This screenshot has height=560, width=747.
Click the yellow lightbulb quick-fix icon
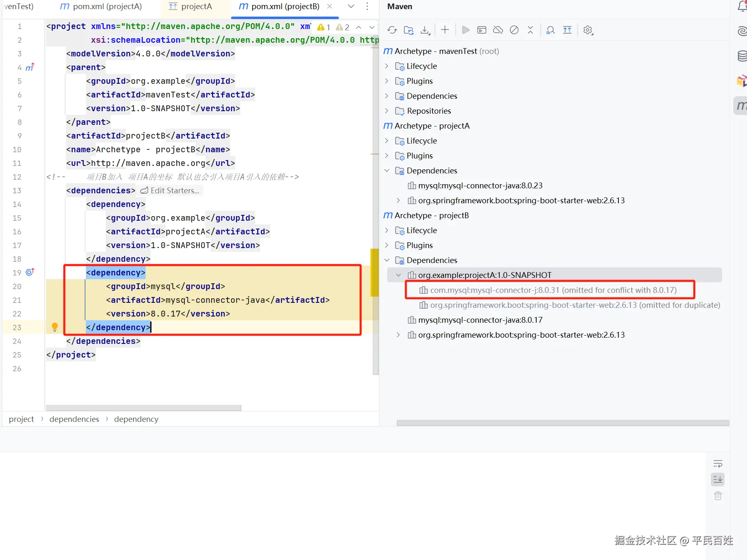pos(55,327)
